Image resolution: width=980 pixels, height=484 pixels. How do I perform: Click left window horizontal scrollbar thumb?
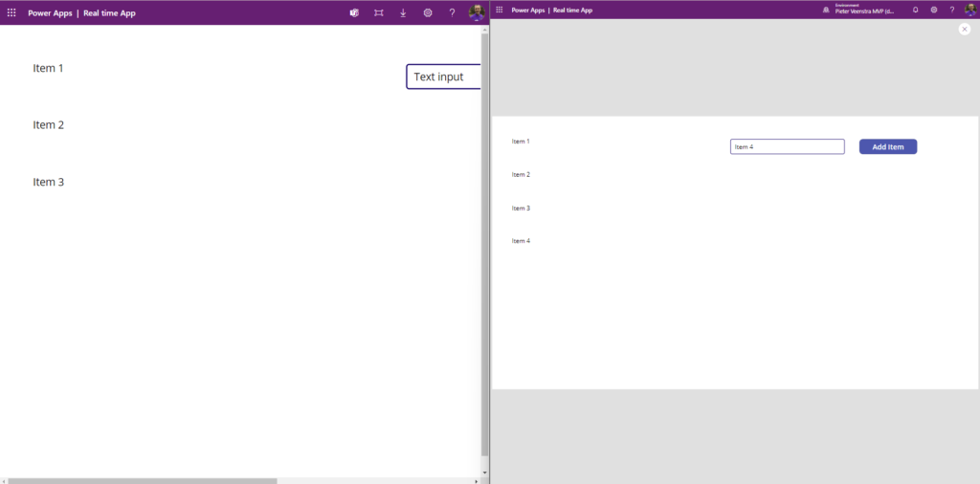point(143,481)
